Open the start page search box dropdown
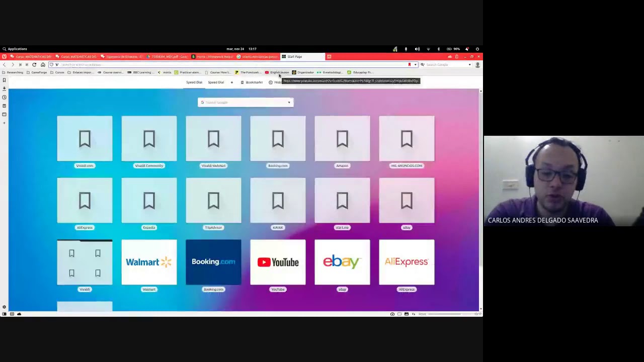This screenshot has height=362, width=644. (x=289, y=103)
